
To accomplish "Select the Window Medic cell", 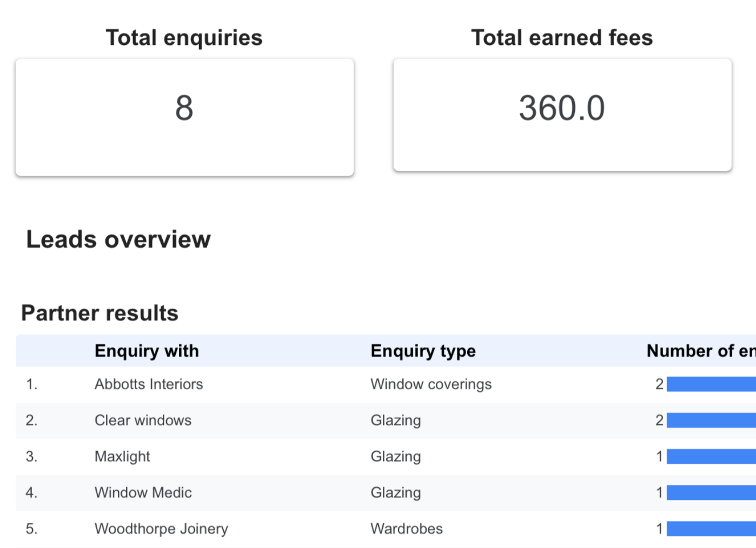I will (143, 493).
